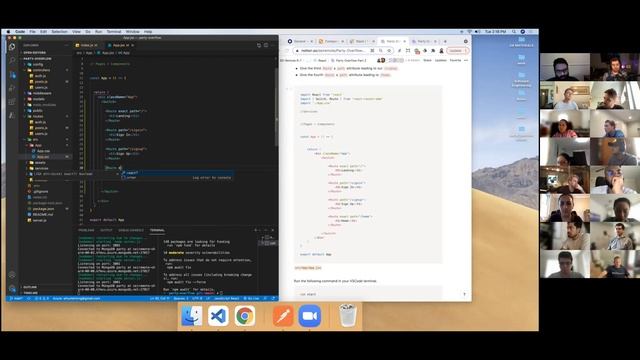640x360 pixels.
Task: Open Visual Studio Code from the Dock
Action: coord(218,316)
